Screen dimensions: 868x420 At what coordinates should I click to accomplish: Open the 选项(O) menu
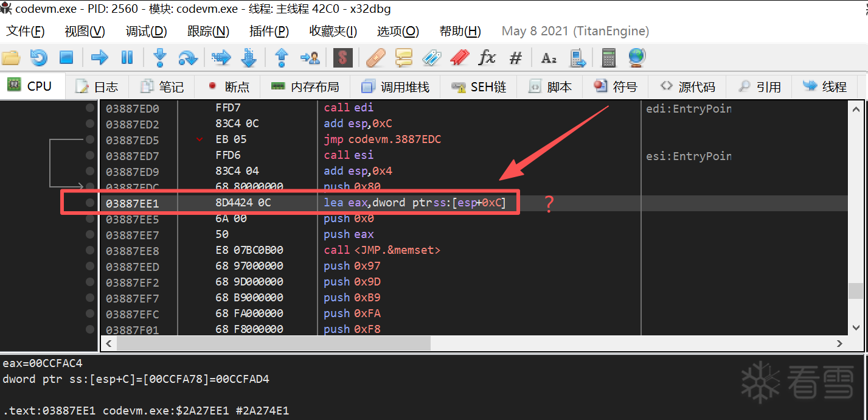tap(398, 31)
